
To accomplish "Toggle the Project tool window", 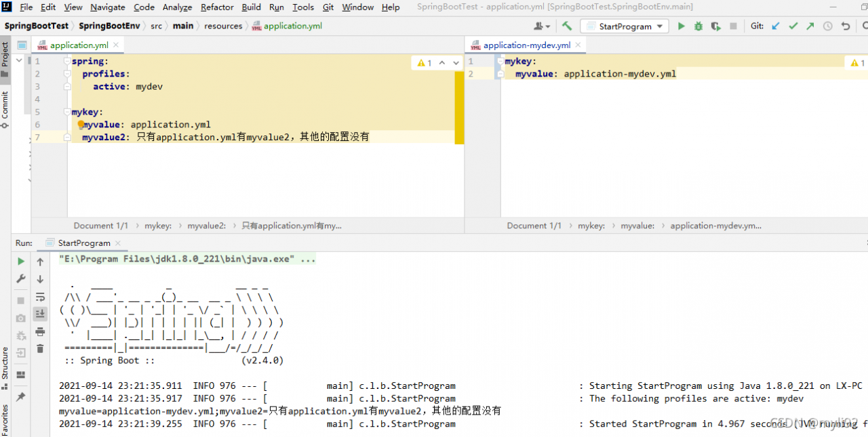I will tap(5, 58).
